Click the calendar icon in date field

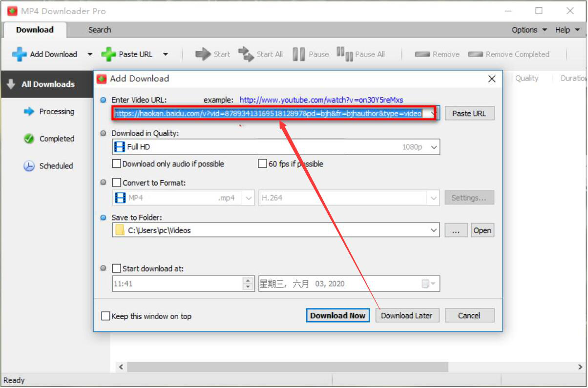[425, 284]
